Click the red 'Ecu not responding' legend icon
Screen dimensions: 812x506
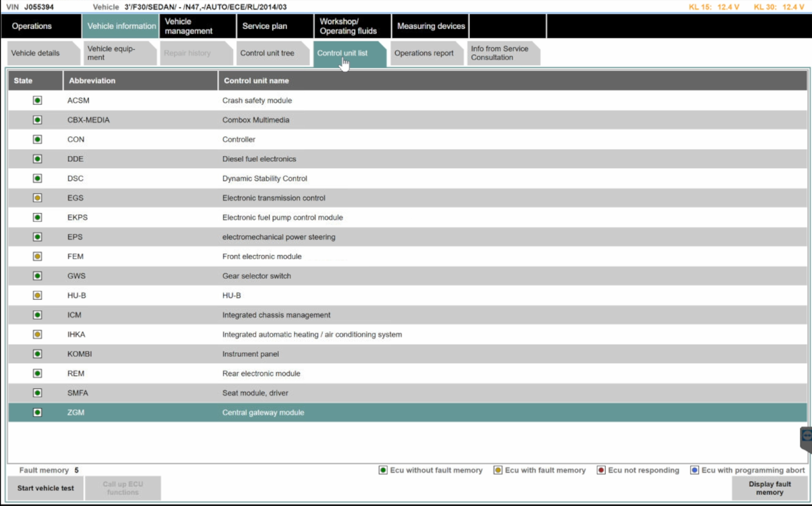click(599, 470)
